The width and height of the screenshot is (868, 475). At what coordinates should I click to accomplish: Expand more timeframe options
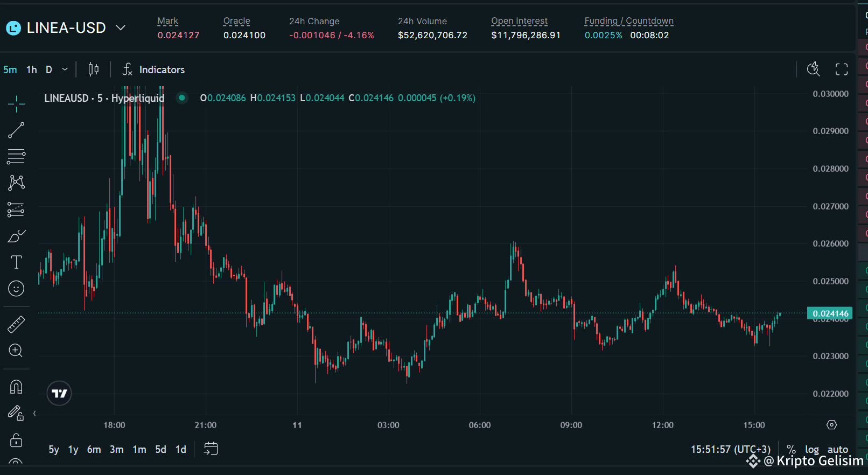point(65,69)
